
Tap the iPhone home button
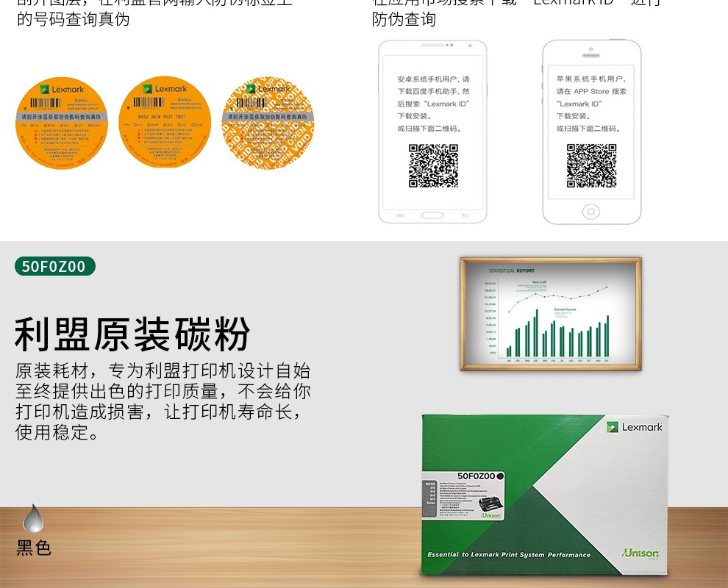coord(591,212)
